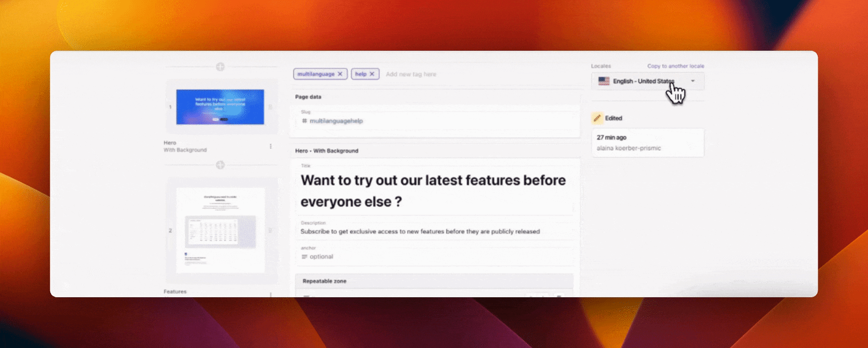Image resolution: width=868 pixels, height=348 pixels.
Task: Click the Edited pencil icon
Action: tap(597, 118)
